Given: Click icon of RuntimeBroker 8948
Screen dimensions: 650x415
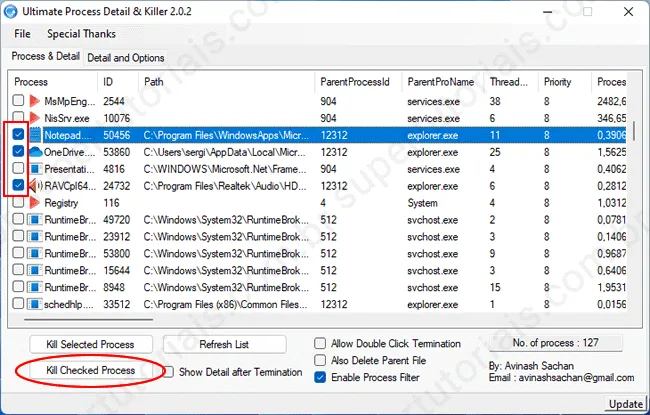Looking at the screenshot, I should pyautogui.click(x=36, y=287).
